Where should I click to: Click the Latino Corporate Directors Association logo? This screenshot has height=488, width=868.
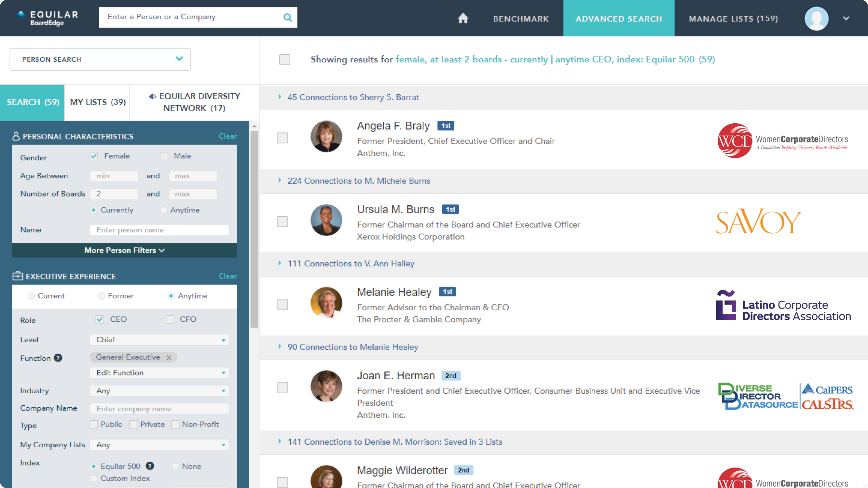click(x=783, y=305)
